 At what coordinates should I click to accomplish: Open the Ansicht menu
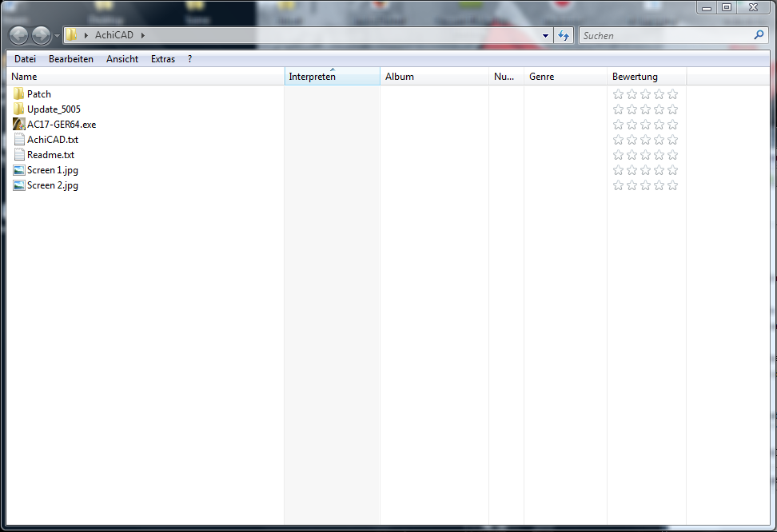122,59
